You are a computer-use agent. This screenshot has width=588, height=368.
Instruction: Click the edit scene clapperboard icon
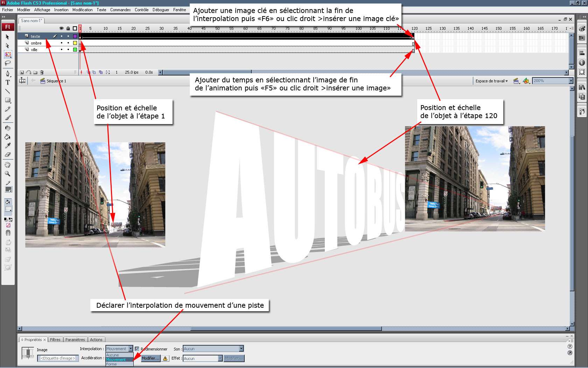(x=516, y=81)
